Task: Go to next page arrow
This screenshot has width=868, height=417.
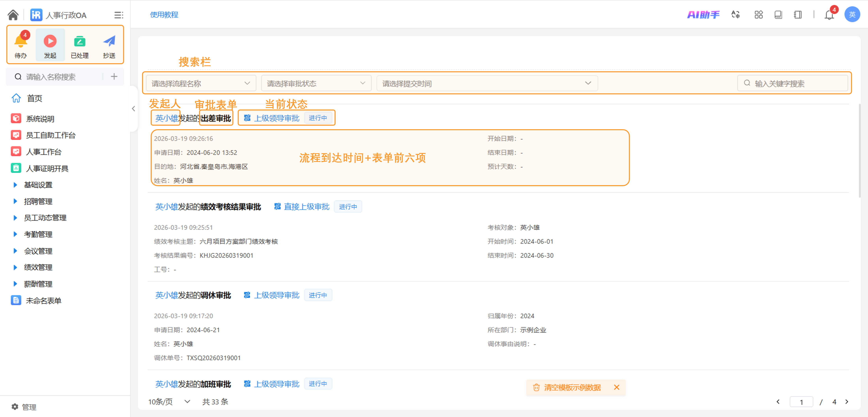Action: pos(846,401)
